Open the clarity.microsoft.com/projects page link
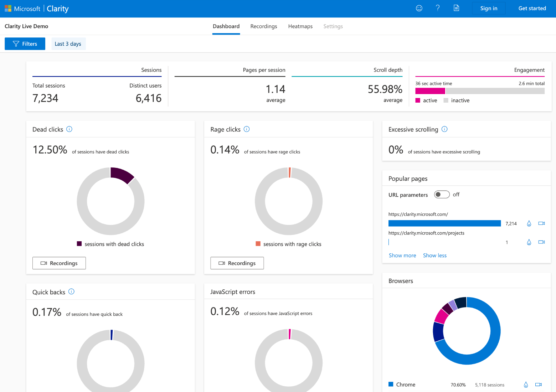 426,233
